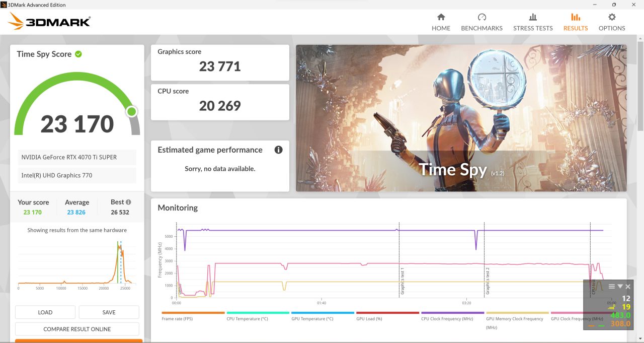644x343 pixels.
Task: Click the Save button
Action: point(109,312)
